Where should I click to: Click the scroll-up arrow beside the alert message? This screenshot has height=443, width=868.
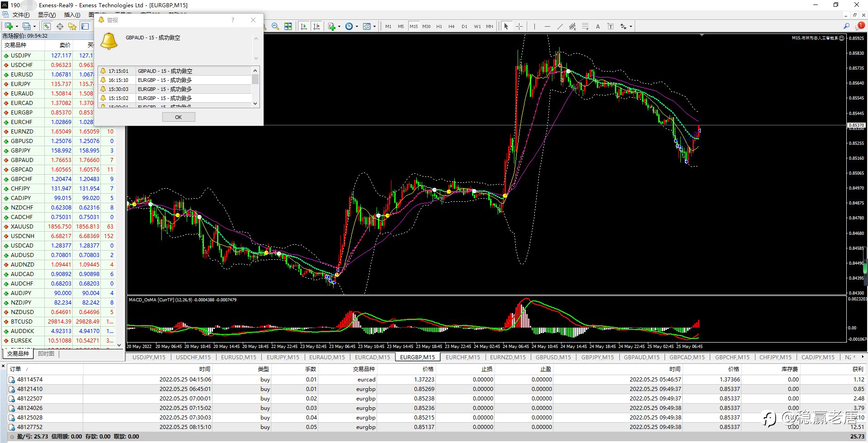256,39
